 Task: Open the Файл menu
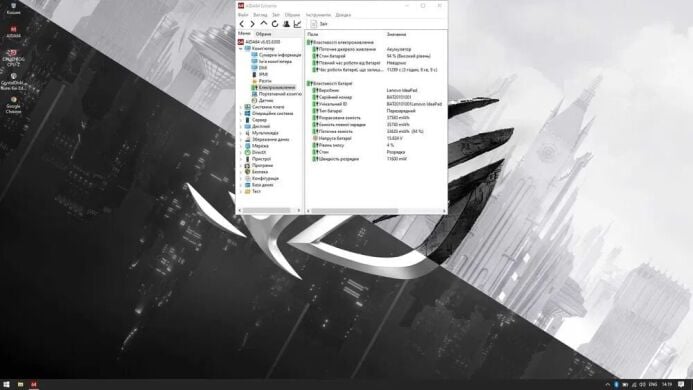point(243,15)
